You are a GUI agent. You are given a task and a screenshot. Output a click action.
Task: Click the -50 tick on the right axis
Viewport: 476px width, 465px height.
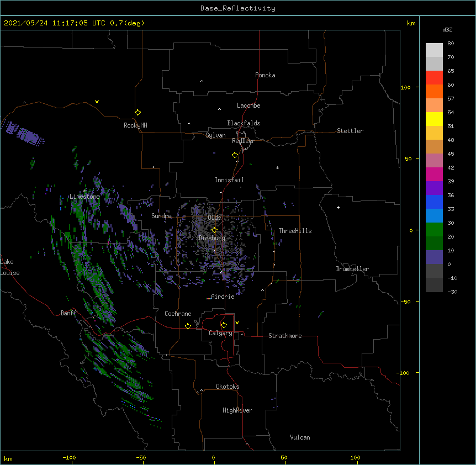(405, 302)
